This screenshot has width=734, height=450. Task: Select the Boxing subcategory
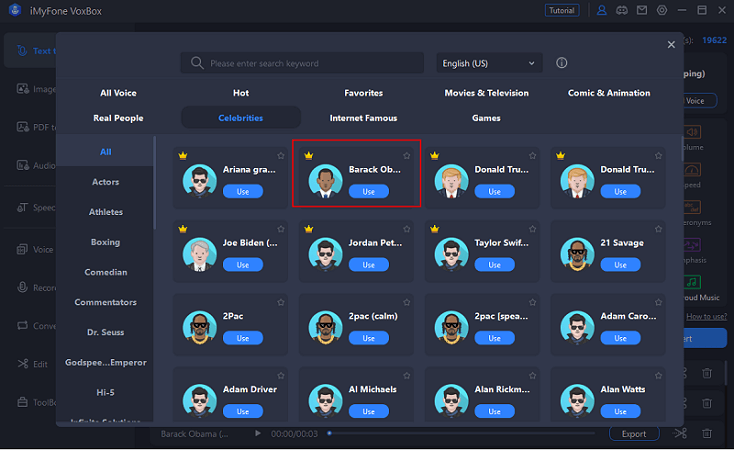tap(105, 242)
